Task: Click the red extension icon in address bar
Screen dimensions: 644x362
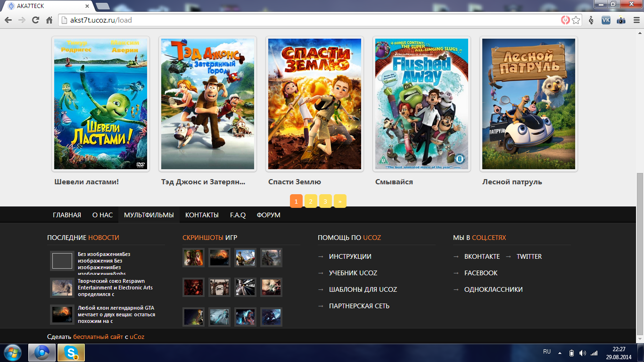Action: click(565, 20)
